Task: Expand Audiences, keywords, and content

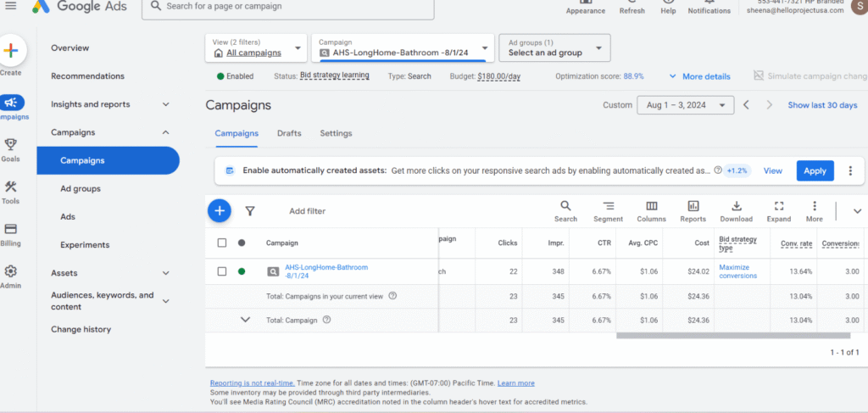Action: [166, 300]
